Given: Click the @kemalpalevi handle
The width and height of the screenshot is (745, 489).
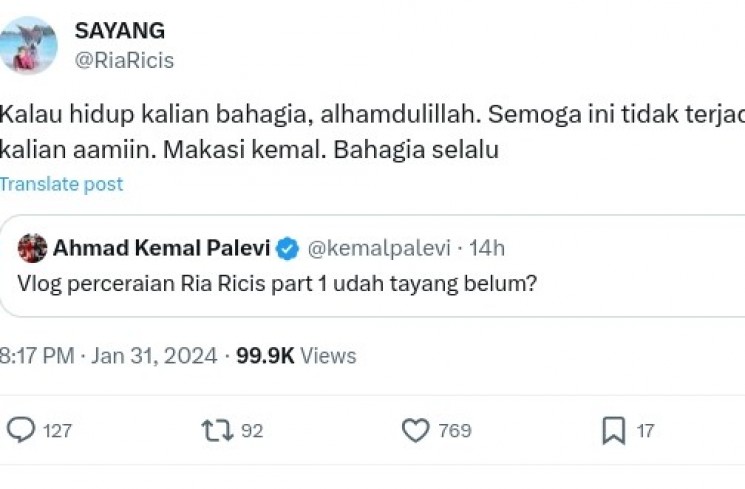Looking at the screenshot, I should [377, 248].
